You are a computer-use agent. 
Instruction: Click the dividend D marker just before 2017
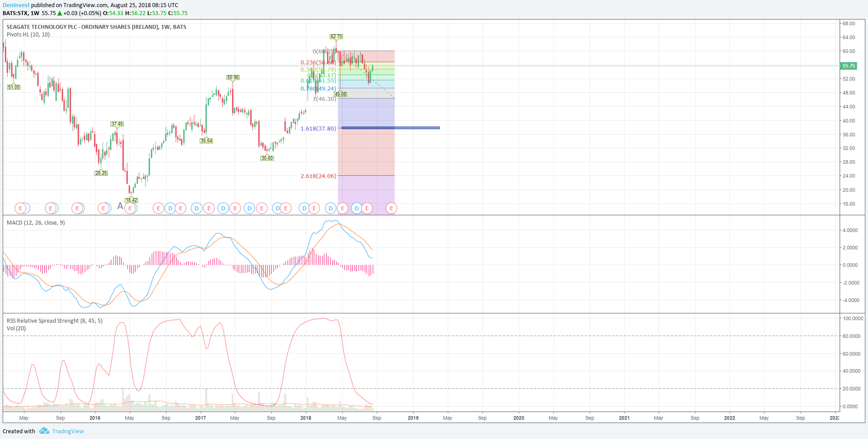click(x=197, y=208)
